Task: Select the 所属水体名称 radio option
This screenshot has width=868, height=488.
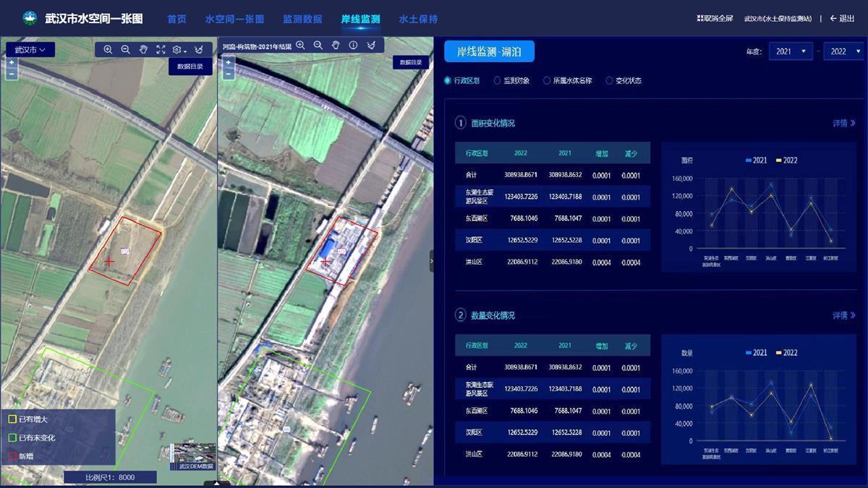Action: click(x=547, y=81)
